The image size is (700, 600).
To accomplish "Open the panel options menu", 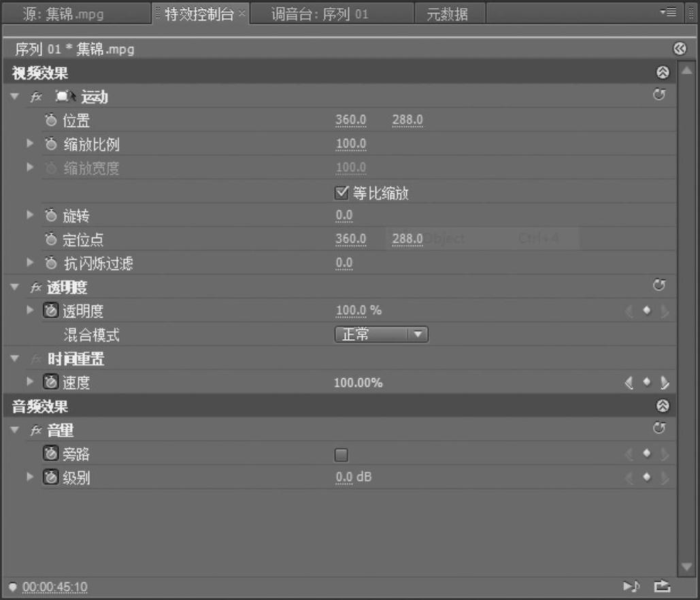I will coord(668,12).
